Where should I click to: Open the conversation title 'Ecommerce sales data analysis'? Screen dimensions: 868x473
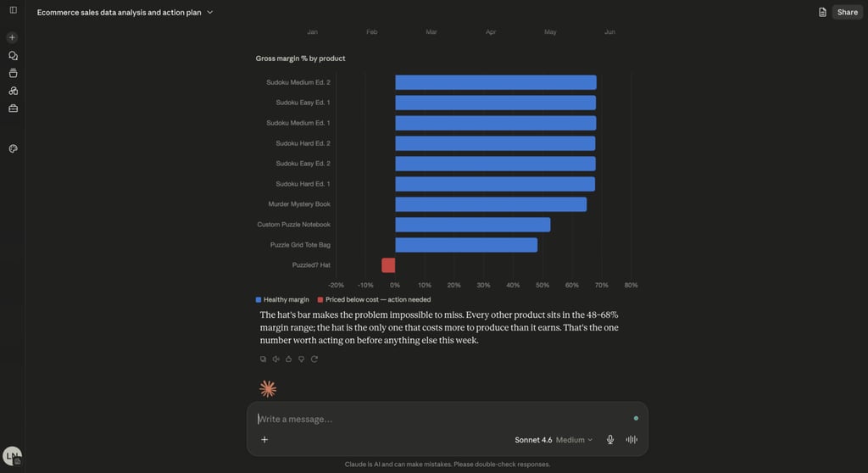(x=119, y=12)
